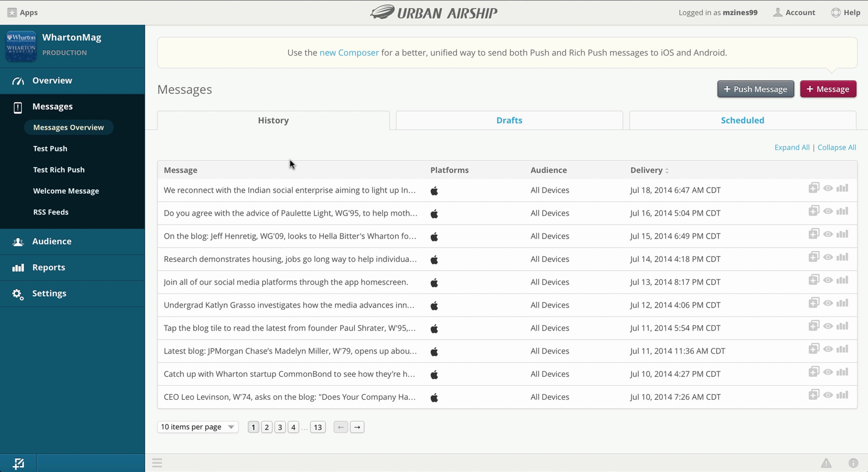Viewport: 868px width, 472px height.
Task: Click the Settings gears sidebar icon
Action: point(18,294)
